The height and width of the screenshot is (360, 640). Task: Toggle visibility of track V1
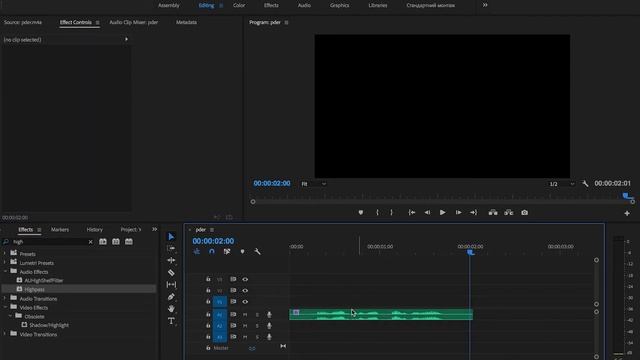pyautogui.click(x=245, y=302)
